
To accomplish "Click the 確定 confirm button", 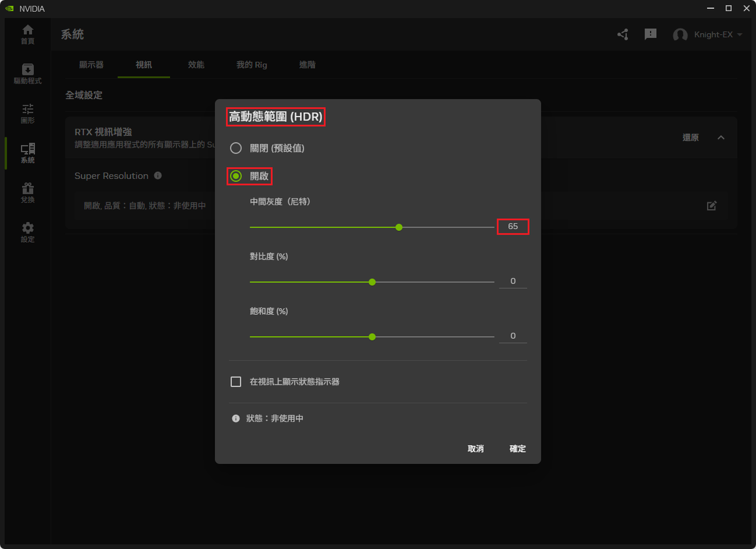I will click(x=517, y=449).
